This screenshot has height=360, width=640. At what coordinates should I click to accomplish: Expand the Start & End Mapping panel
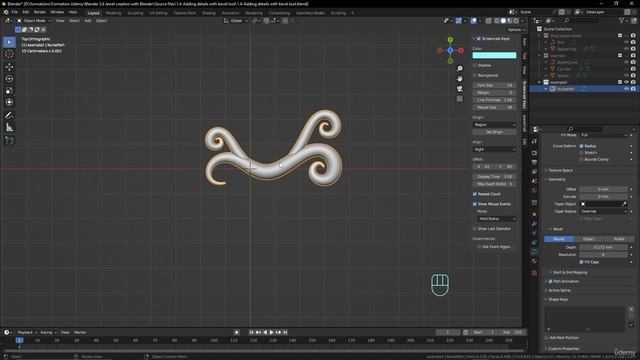point(569,272)
